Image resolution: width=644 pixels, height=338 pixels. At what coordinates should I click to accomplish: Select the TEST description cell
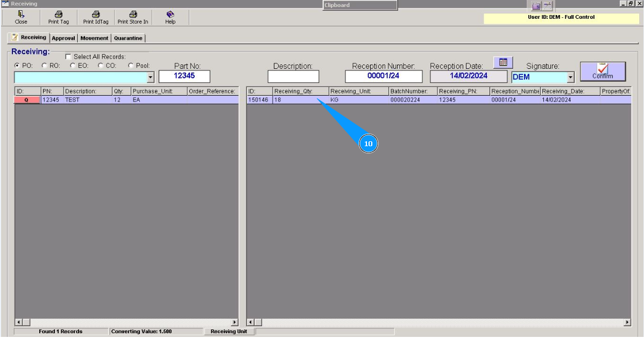click(88, 99)
